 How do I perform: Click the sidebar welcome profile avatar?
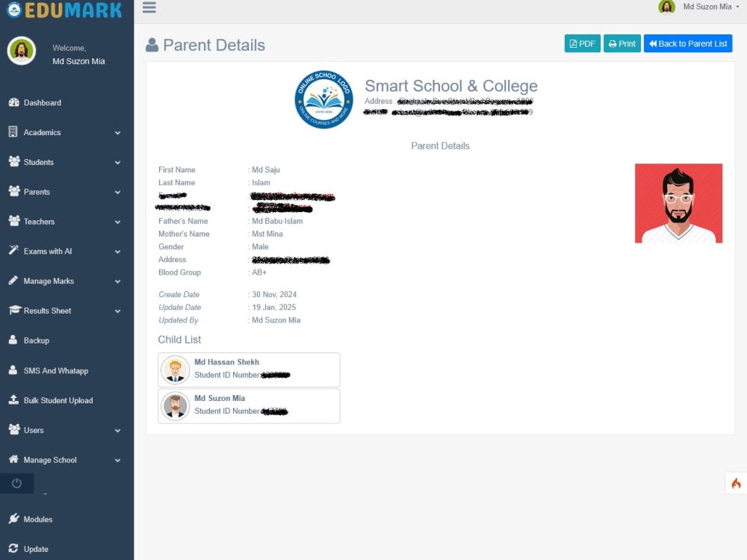coord(22,51)
